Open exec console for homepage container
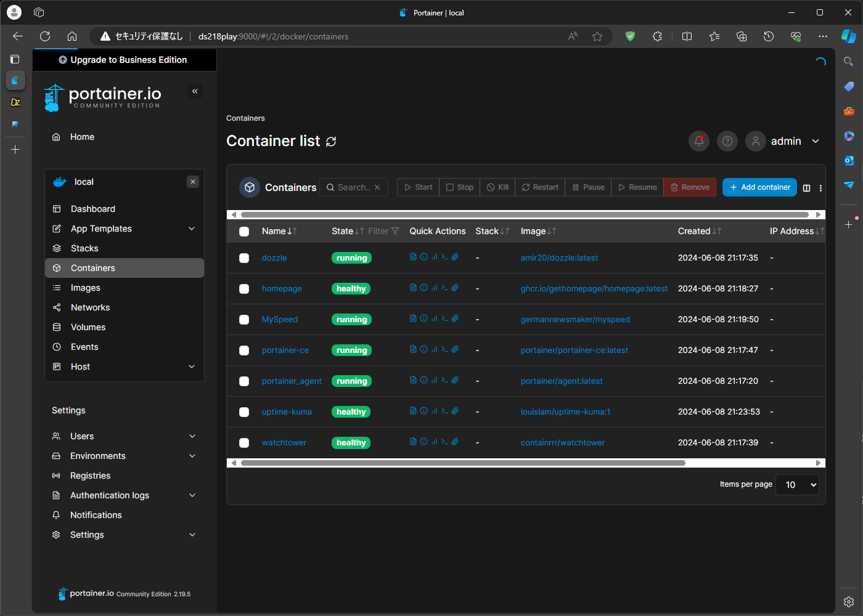The width and height of the screenshot is (863, 616). pos(444,287)
